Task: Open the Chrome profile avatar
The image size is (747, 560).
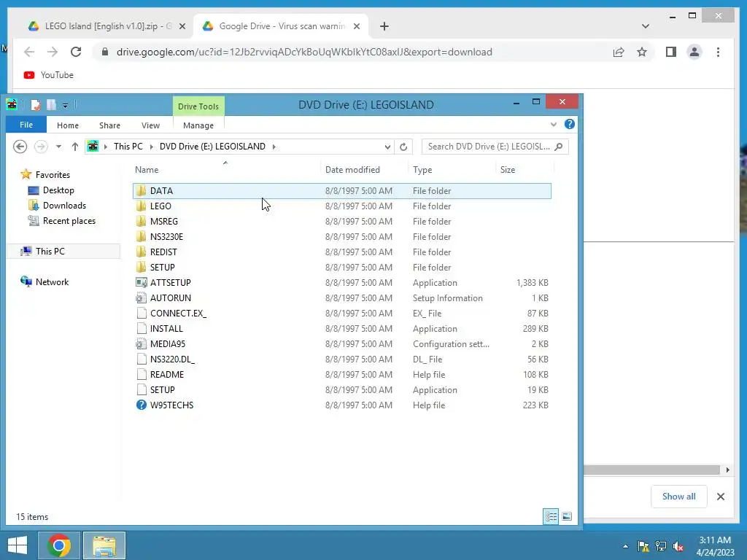Action: [x=694, y=52]
